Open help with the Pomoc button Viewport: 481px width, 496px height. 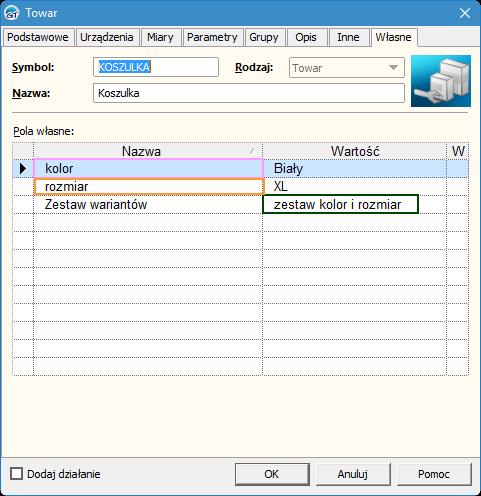pos(434,474)
